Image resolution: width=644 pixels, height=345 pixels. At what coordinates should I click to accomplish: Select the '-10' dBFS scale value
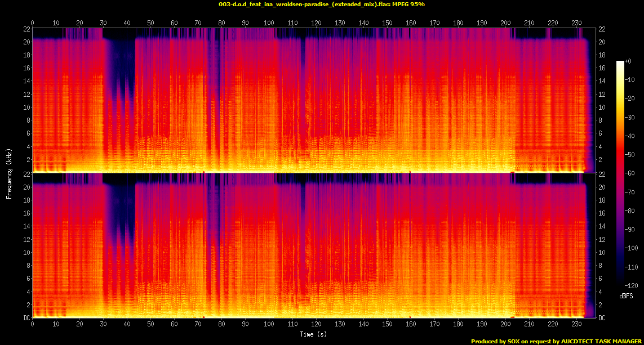point(629,79)
